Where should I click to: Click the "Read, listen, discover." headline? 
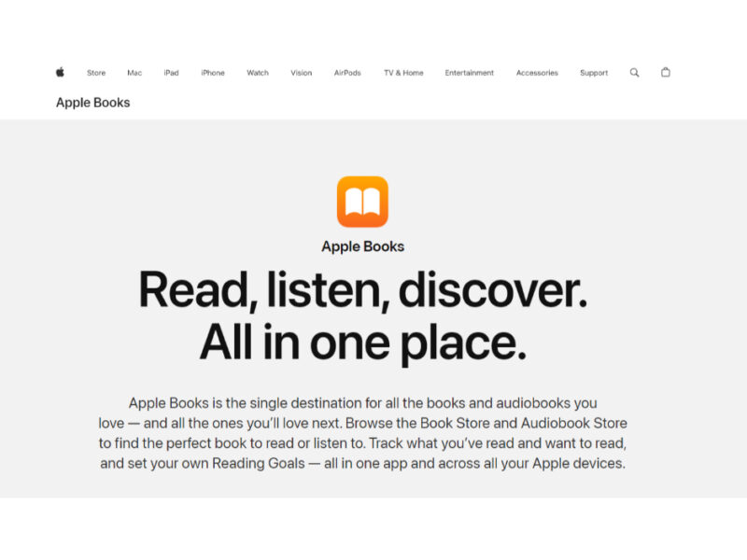click(362, 289)
